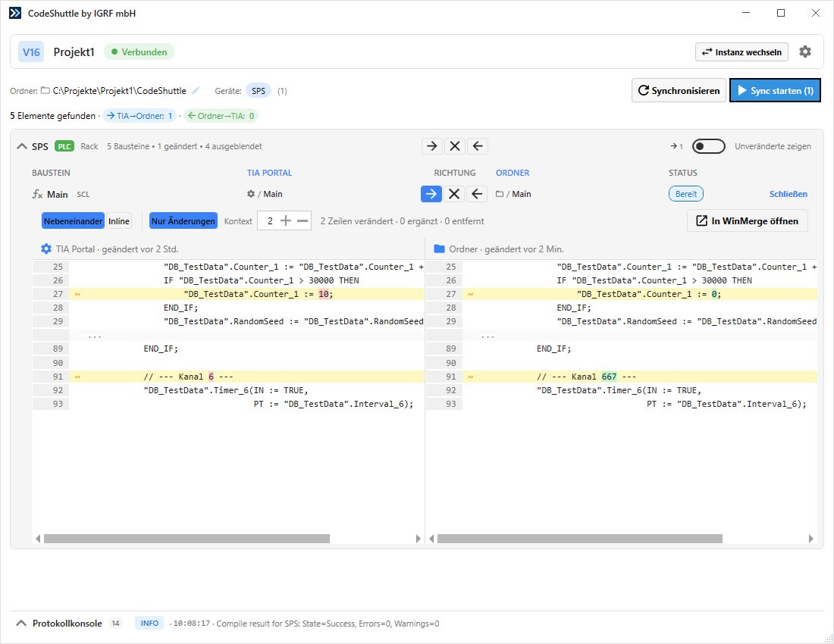
Task: Click the ORDNER column header
Action: tap(513, 173)
